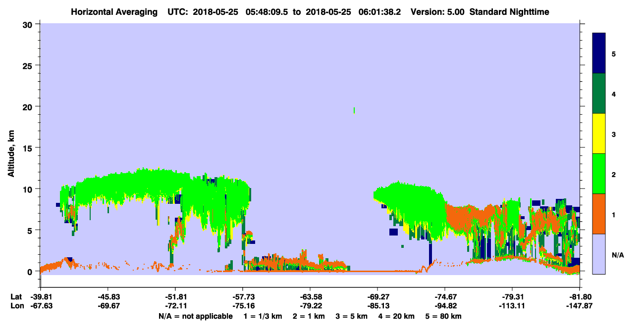Image resolution: width=644 pixels, height=330 pixels.
Task: Click the longitude value -79.22
Action: click(x=310, y=306)
